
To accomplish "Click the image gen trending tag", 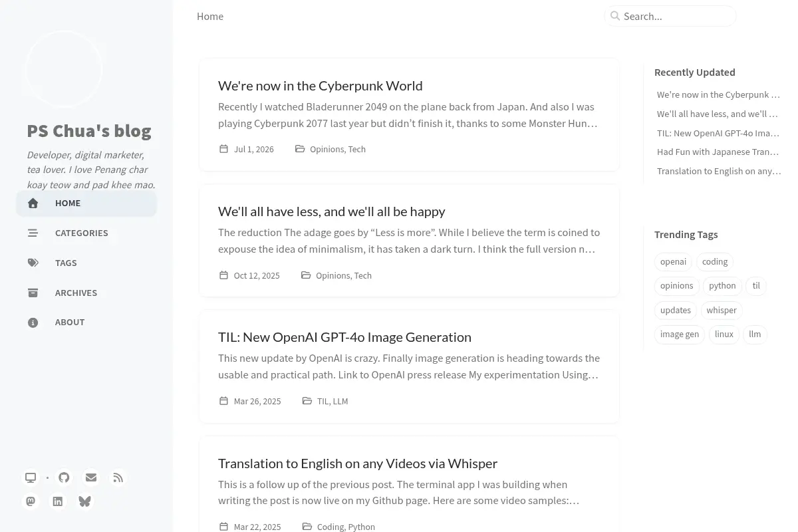I will [680, 334].
